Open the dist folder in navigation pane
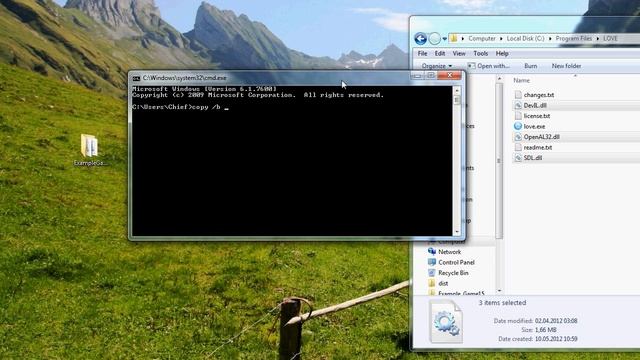 [443, 283]
